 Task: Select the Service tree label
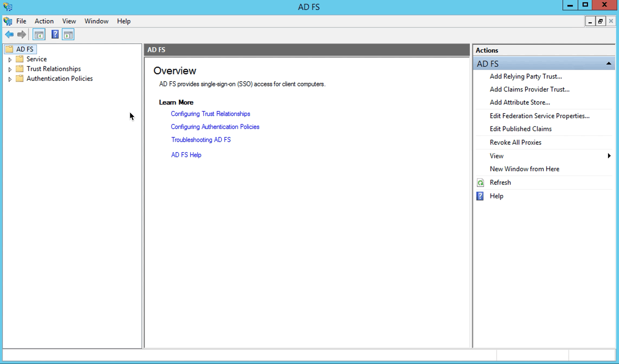click(x=37, y=59)
